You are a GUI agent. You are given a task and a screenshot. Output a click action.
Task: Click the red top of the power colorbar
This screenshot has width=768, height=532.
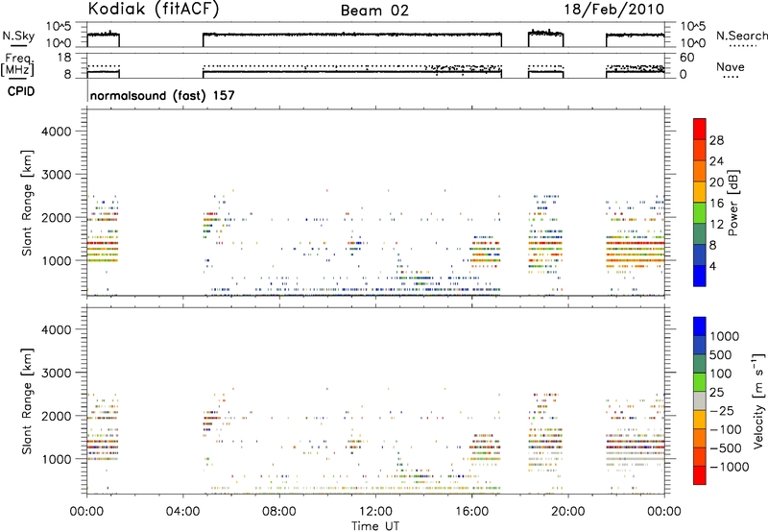click(700, 129)
